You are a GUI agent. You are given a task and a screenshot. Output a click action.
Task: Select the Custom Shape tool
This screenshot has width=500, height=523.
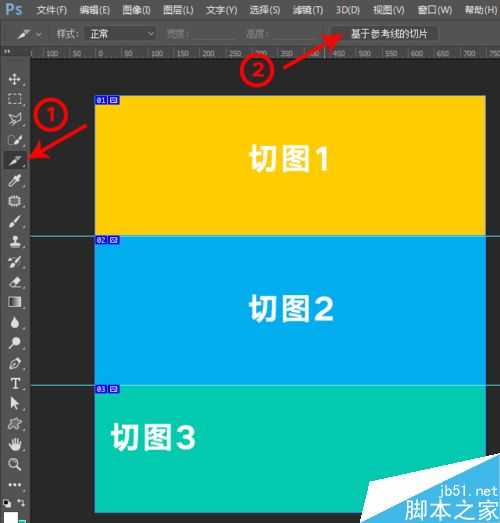(14, 424)
